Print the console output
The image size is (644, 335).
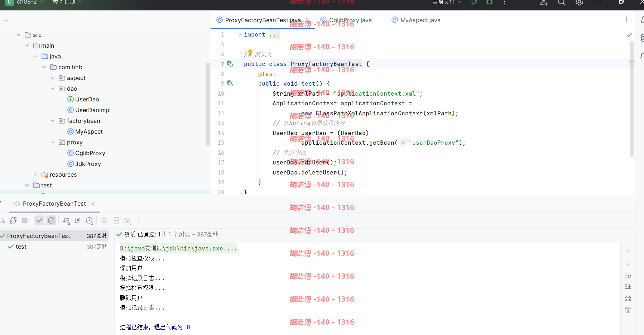[x=628, y=298]
